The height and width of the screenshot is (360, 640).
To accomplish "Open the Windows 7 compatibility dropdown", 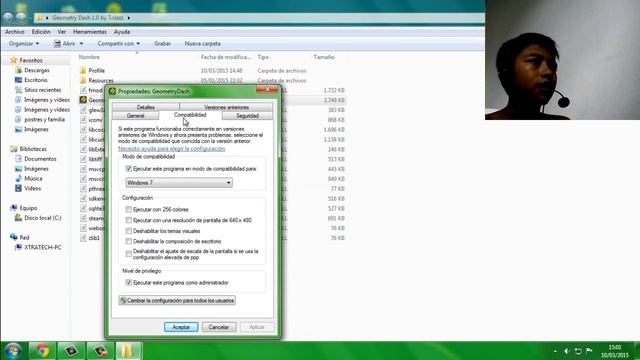I will [x=179, y=182].
